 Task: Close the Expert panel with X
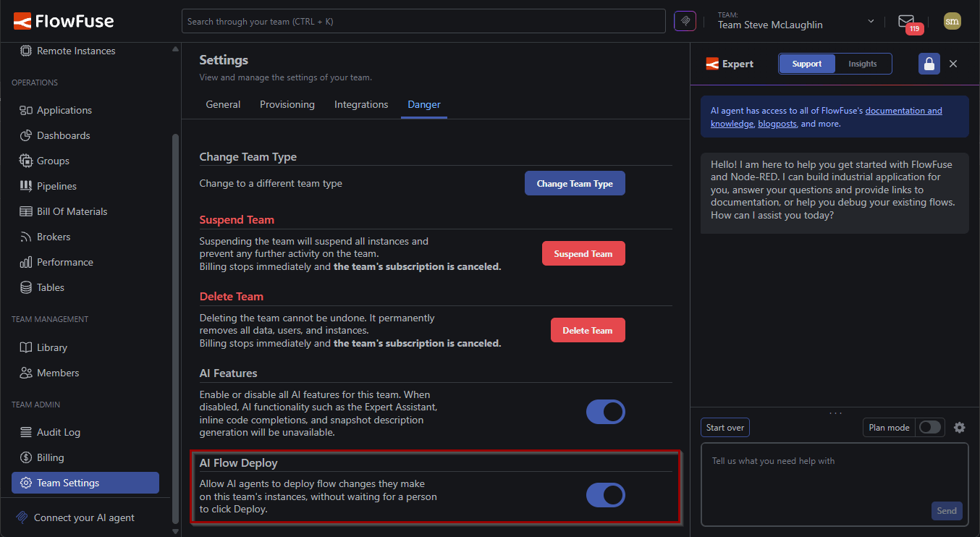pyautogui.click(x=953, y=64)
